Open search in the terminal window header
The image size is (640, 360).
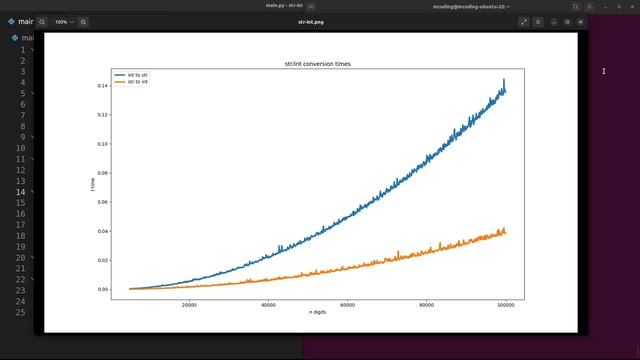(576, 7)
